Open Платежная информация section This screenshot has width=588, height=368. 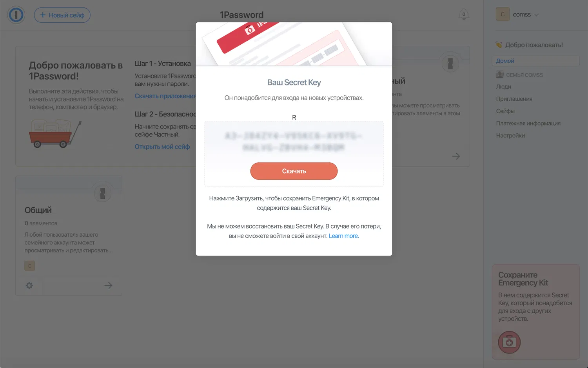tap(528, 123)
